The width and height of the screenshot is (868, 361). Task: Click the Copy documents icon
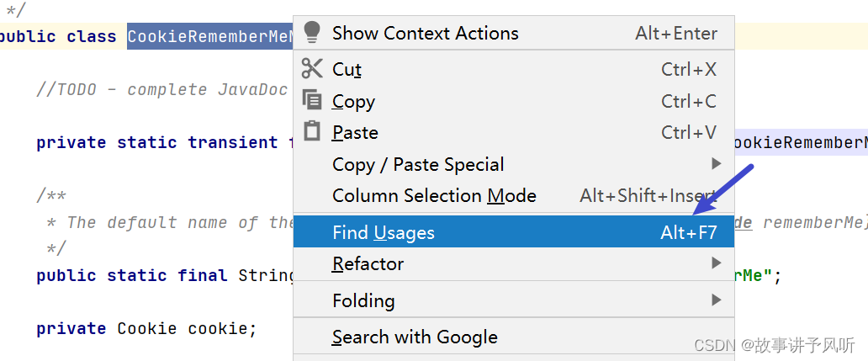point(312,100)
